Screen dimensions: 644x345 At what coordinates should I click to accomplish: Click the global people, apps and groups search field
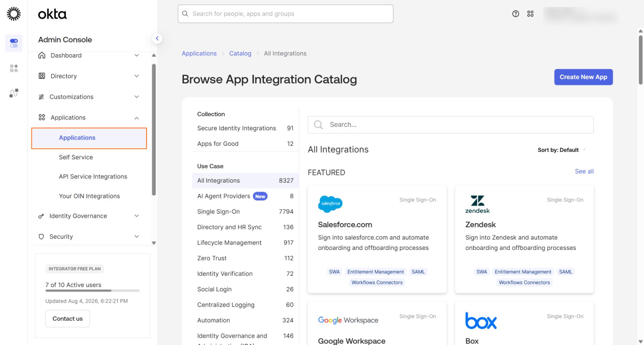285,14
